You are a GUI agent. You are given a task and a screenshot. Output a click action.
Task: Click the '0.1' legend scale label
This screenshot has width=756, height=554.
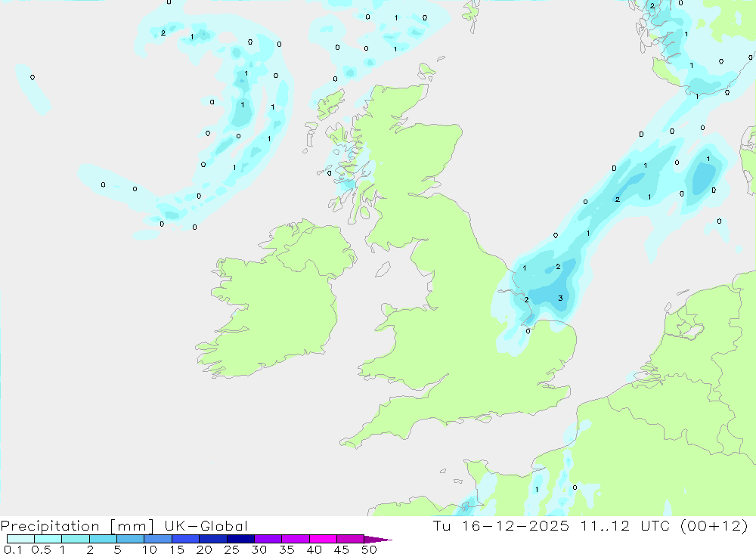tap(13, 549)
